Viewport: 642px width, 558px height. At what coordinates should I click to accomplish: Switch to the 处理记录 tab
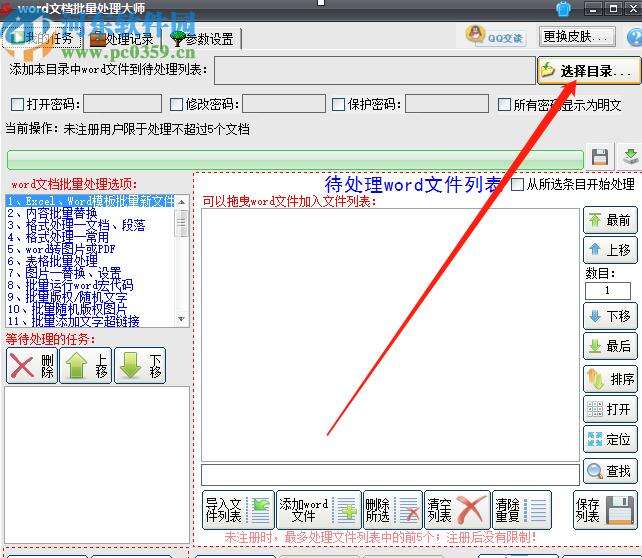tap(122, 39)
